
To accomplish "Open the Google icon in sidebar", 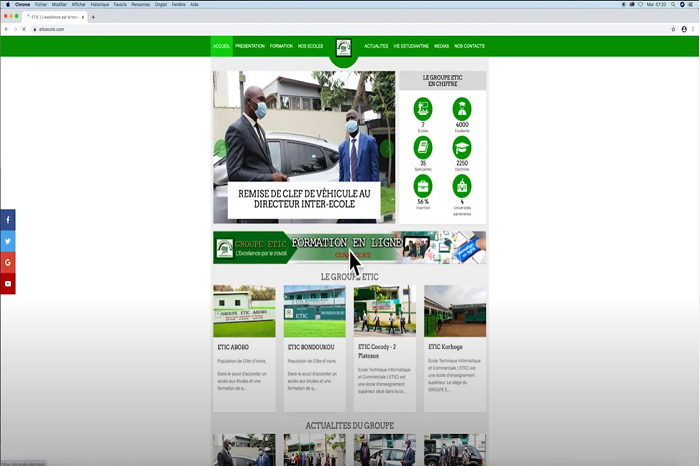I will [8, 262].
